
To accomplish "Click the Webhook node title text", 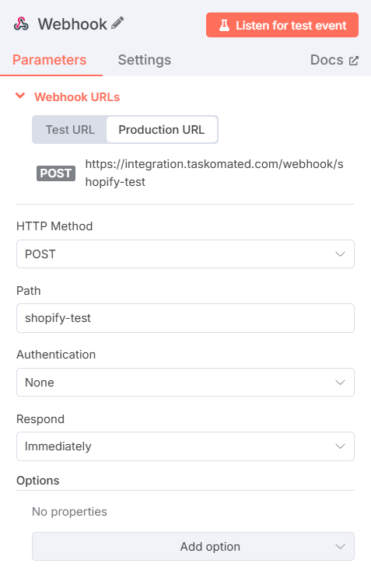I will click(72, 24).
